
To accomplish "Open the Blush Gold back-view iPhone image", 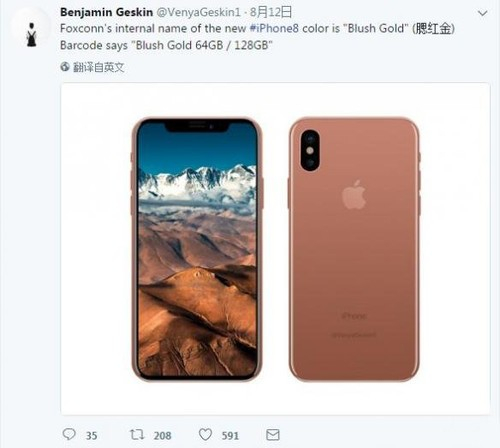I will [354, 249].
